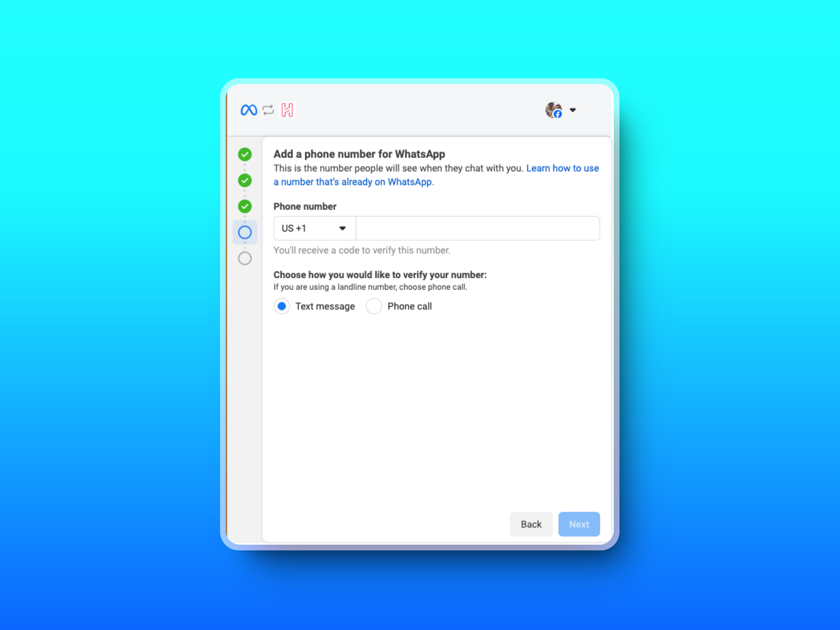Click the second completed step checkmark
This screenshot has width=840, height=630.
(245, 180)
